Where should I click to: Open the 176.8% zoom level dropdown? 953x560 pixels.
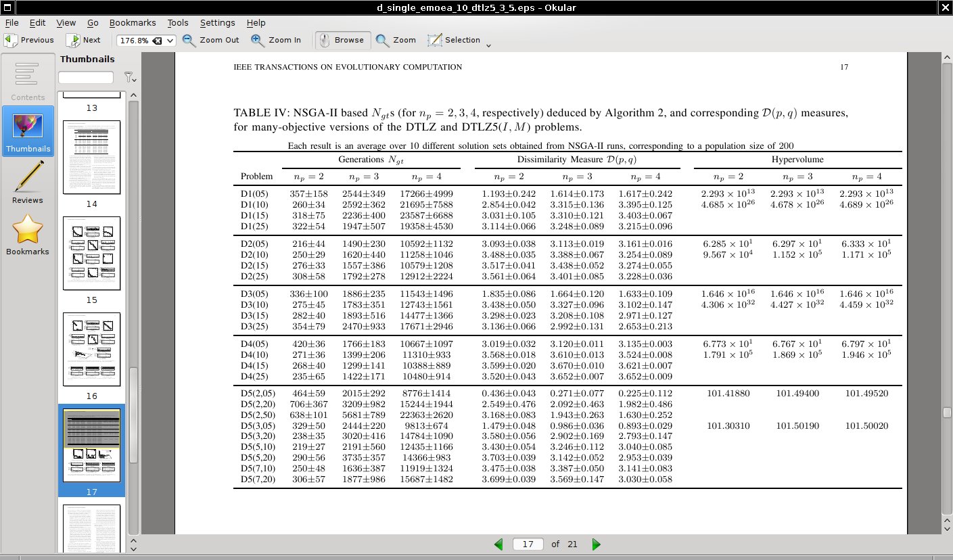[x=170, y=41]
